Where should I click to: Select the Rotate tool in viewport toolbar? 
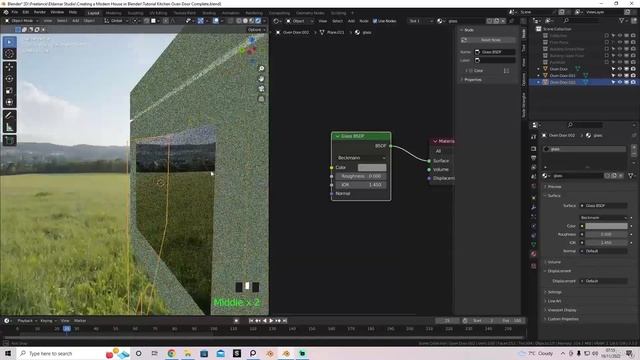click(9, 79)
